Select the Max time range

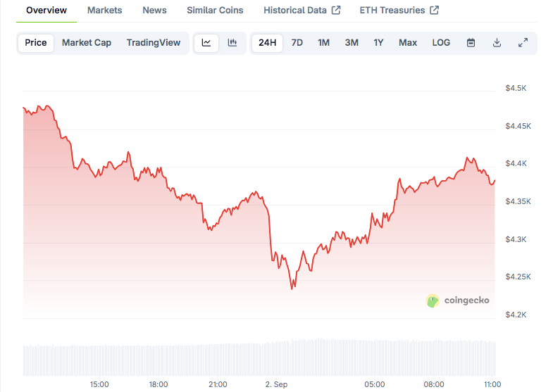point(408,42)
